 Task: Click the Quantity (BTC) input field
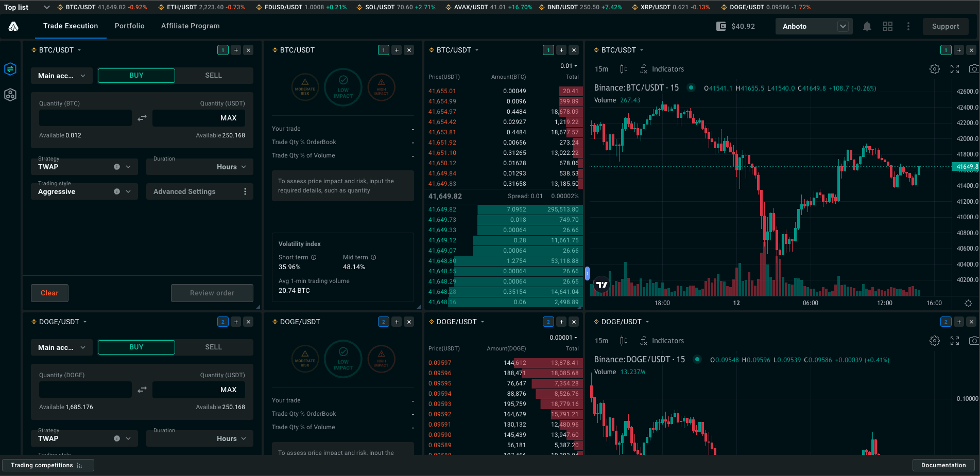coord(85,118)
